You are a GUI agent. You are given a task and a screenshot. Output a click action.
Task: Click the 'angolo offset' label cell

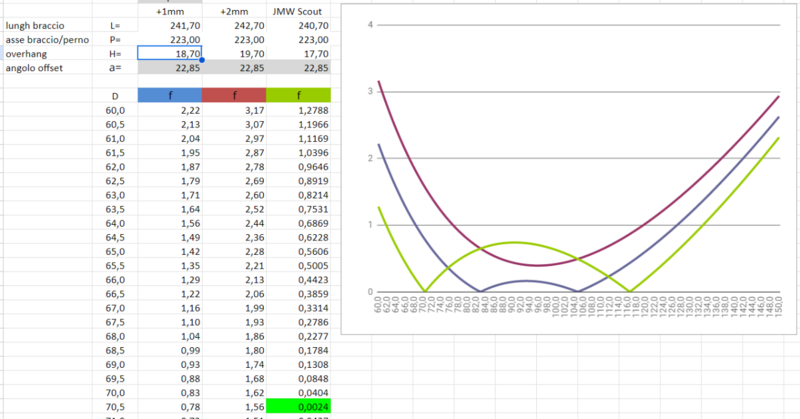click(34, 68)
